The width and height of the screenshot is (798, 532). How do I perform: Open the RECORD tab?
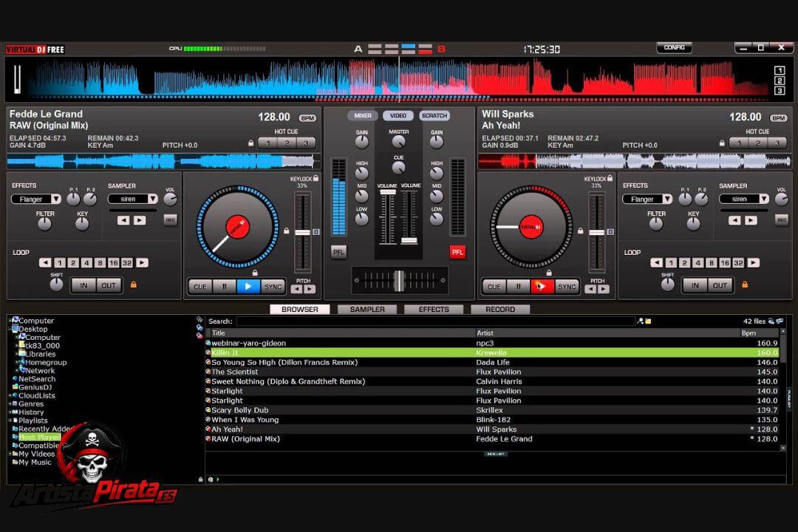(x=500, y=309)
